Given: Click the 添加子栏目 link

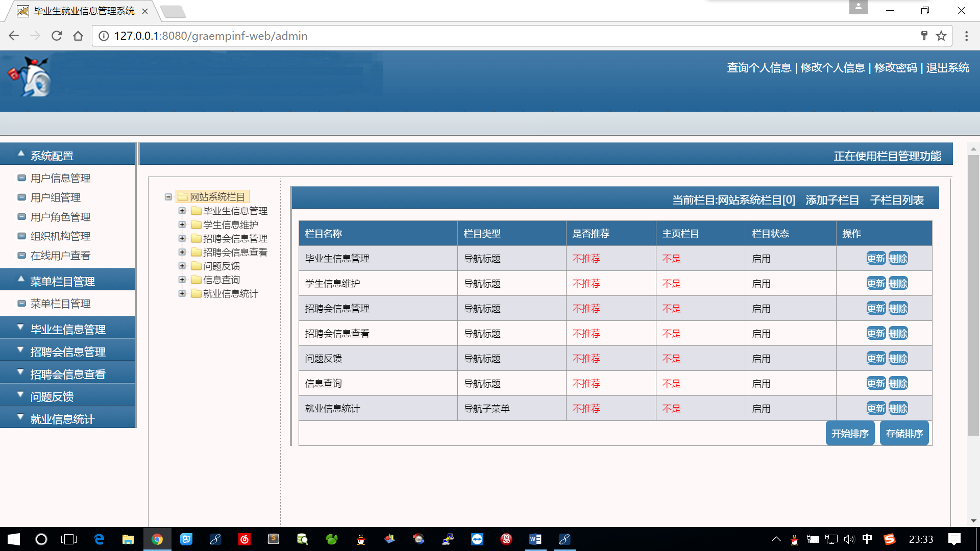Looking at the screenshot, I should [832, 200].
